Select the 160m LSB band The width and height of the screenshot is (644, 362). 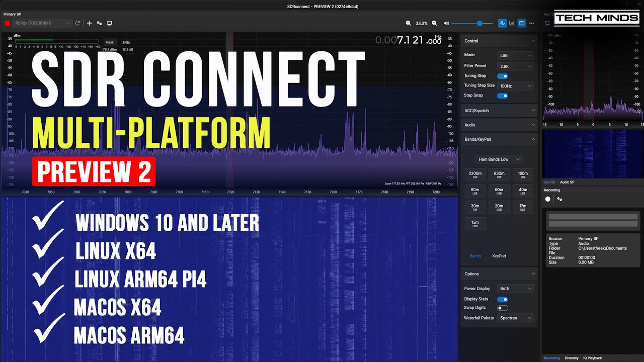point(523,175)
